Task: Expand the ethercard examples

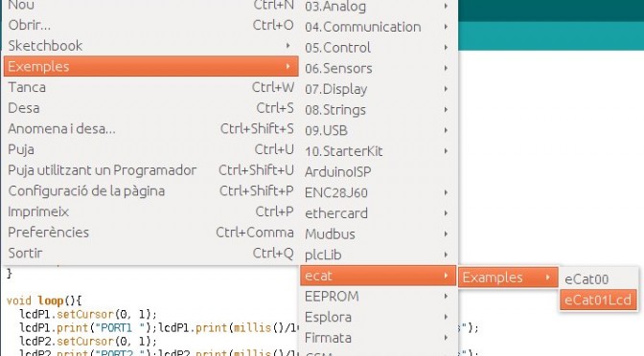Action: click(378, 213)
